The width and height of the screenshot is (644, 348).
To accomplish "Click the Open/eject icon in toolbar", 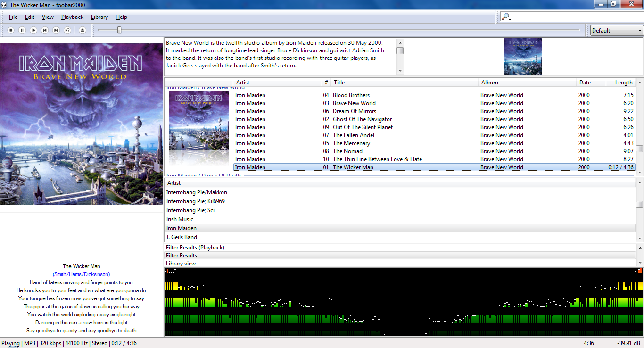I will point(83,30).
